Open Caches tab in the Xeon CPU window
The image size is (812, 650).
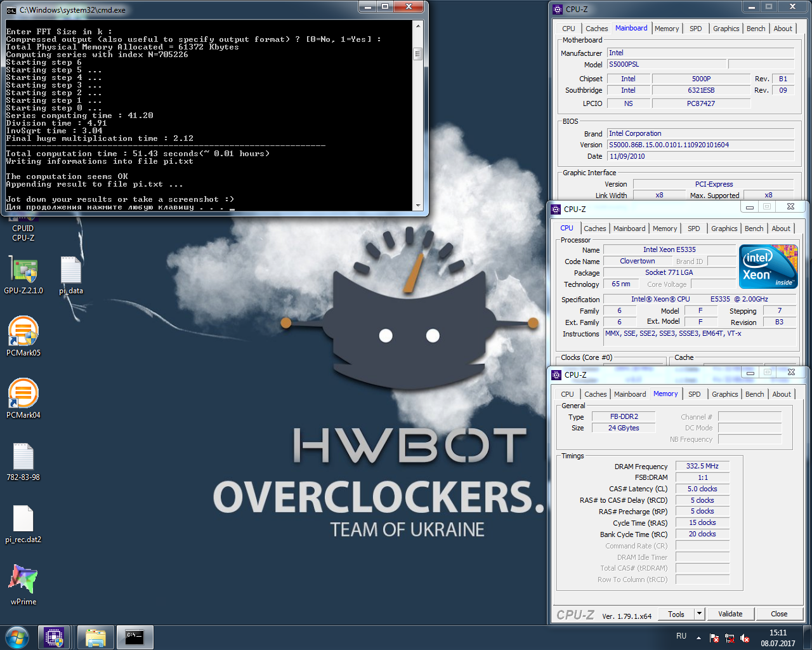pos(595,229)
